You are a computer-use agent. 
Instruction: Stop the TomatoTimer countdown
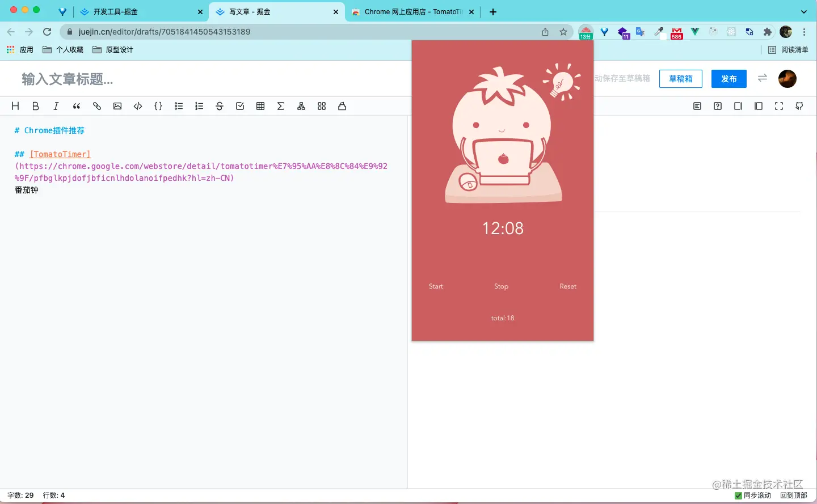501,286
